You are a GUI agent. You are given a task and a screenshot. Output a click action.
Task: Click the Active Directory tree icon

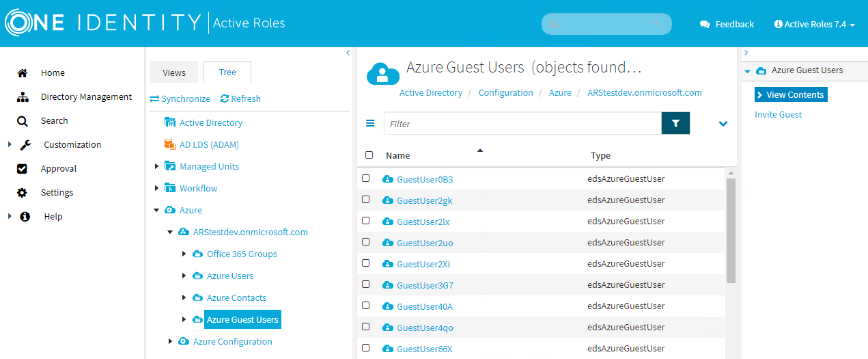pos(170,122)
